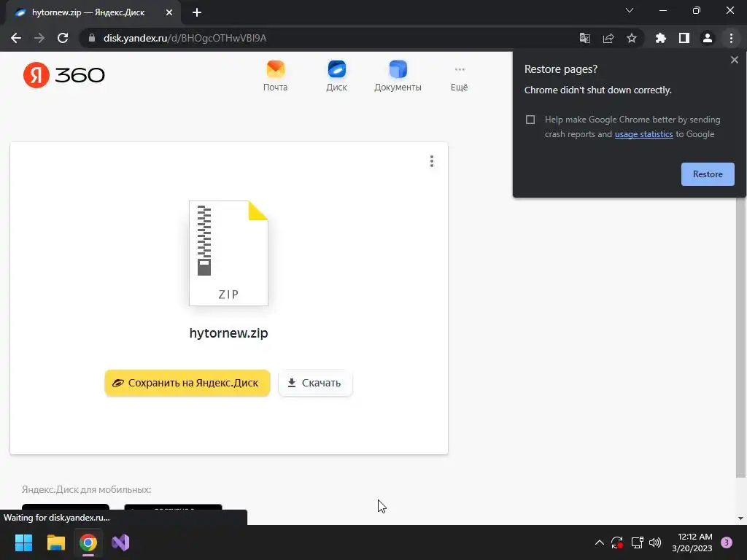Image resolution: width=747 pixels, height=560 pixels.
Task: Open the Extensions puzzle icon
Action: click(x=660, y=38)
